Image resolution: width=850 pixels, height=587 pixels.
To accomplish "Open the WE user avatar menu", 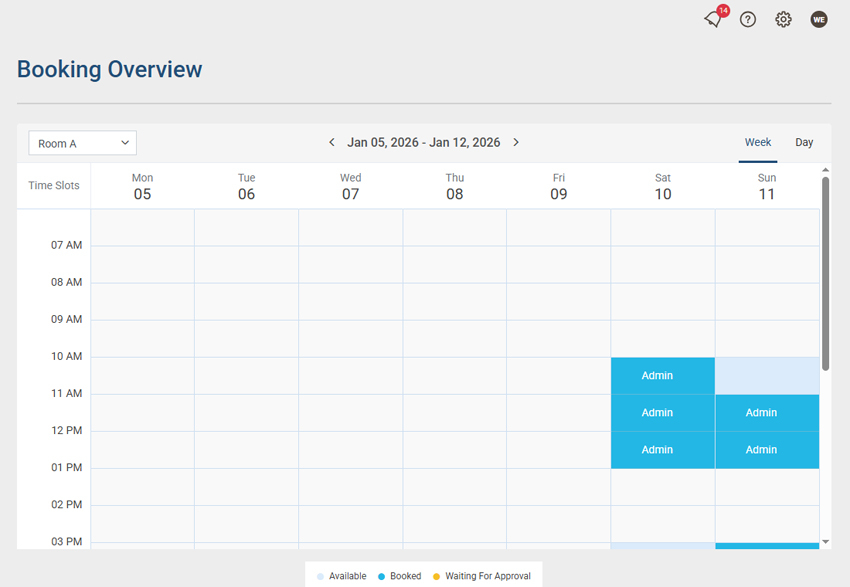I will (x=819, y=19).
